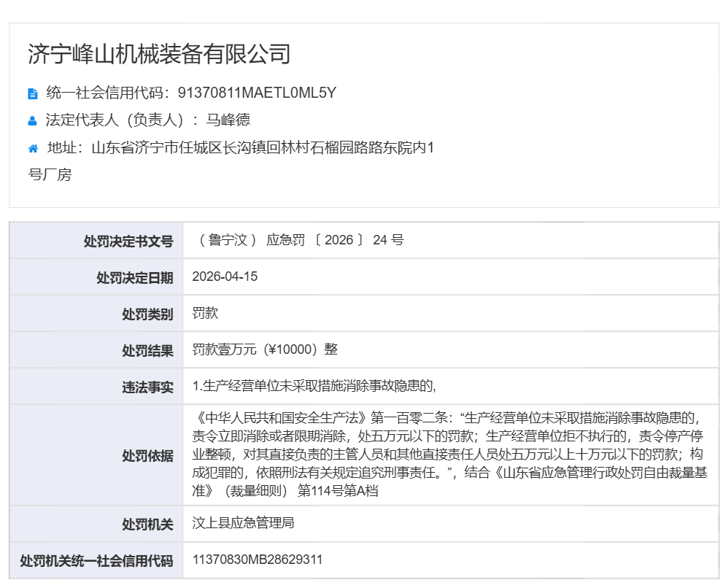Viewport: 728px width, 588px height.
Task: Click the 罚款 penalty category value
Action: [x=205, y=314]
